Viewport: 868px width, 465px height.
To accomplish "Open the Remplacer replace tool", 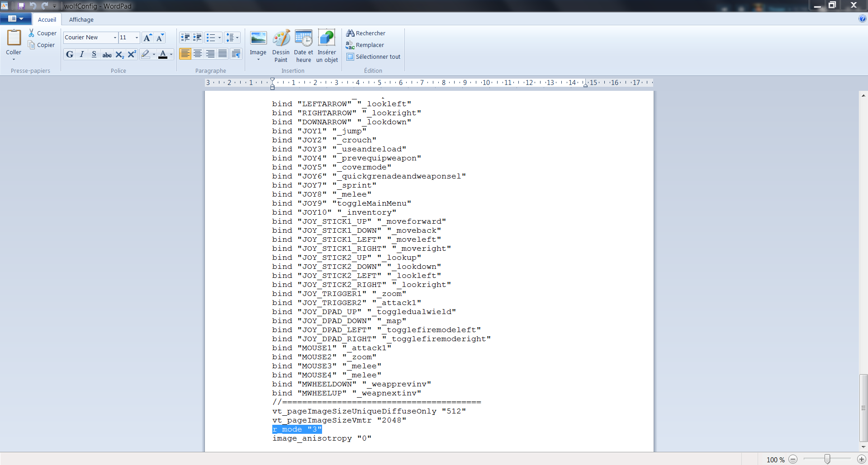I will (x=365, y=45).
